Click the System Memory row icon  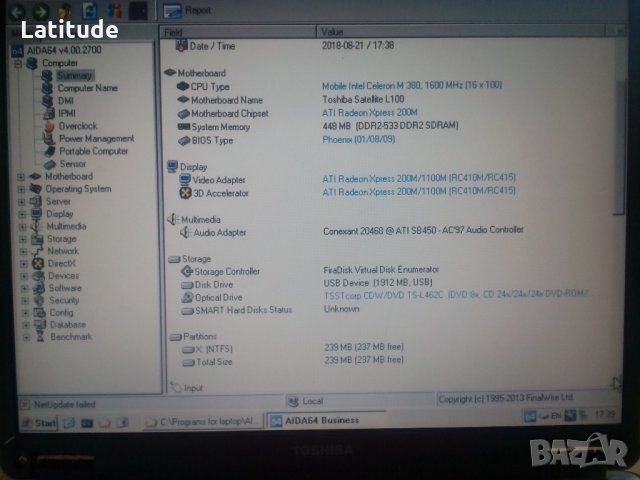click(x=184, y=127)
